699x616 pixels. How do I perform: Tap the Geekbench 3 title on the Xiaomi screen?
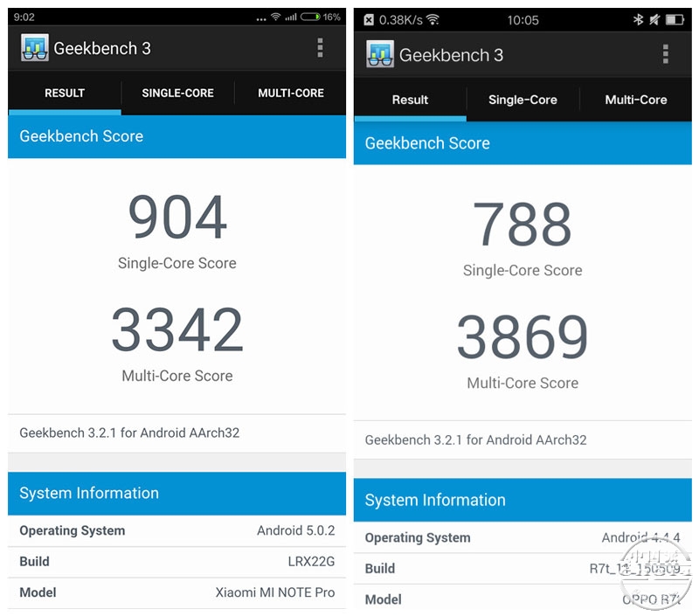102,48
